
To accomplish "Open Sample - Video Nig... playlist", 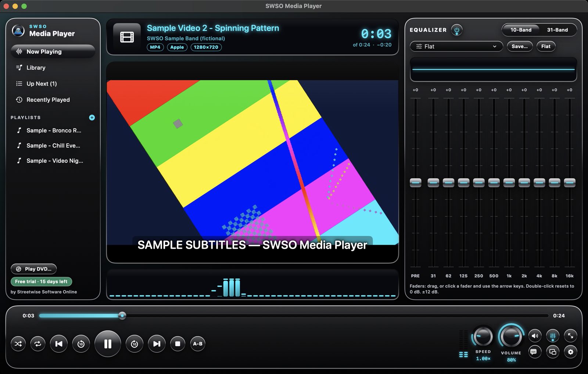I will tap(53, 161).
